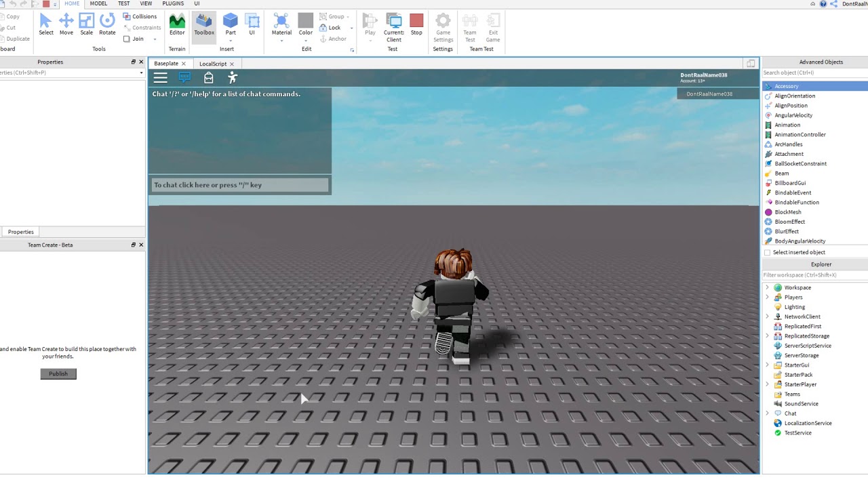Expand the StarterPlayer node
Viewport: 868px width, 488px height.
[767, 384]
